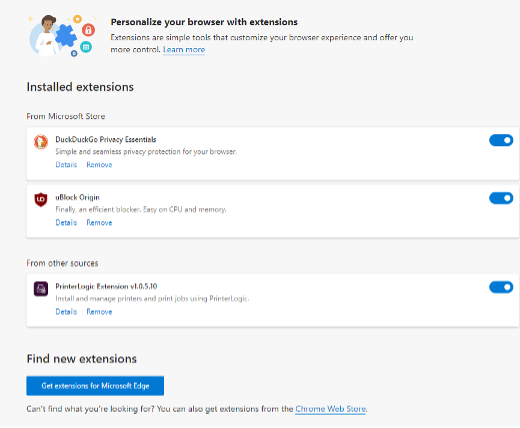Open Details for uBlock Origin
This screenshot has width=520, height=428.
click(x=66, y=223)
